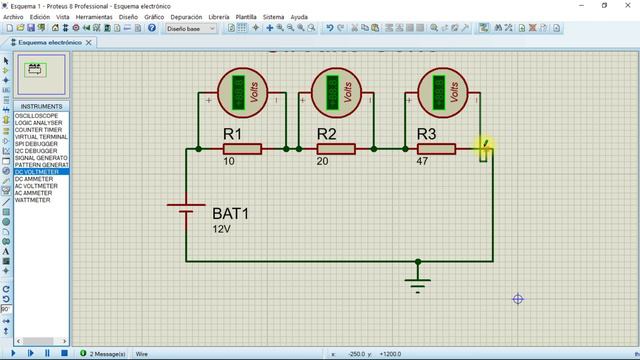Click the X-Mirror horizontal flip icon
Screen dimensions: 640x360
[x=6, y=321]
